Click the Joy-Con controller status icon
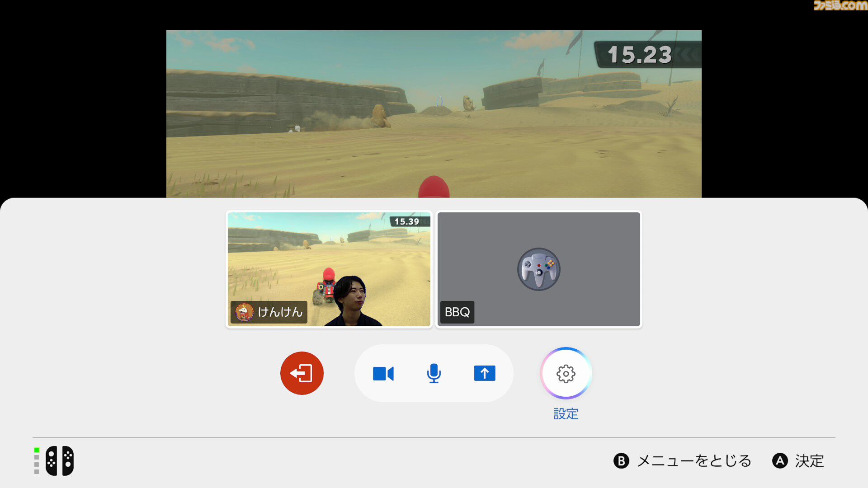The width and height of the screenshot is (868, 488). tap(59, 461)
